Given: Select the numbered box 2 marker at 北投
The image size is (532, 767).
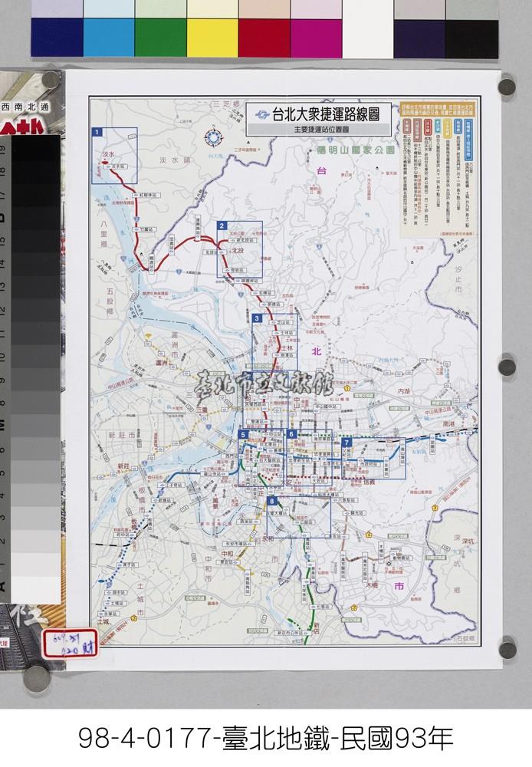Looking at the screenshot, I should point(222,225).
